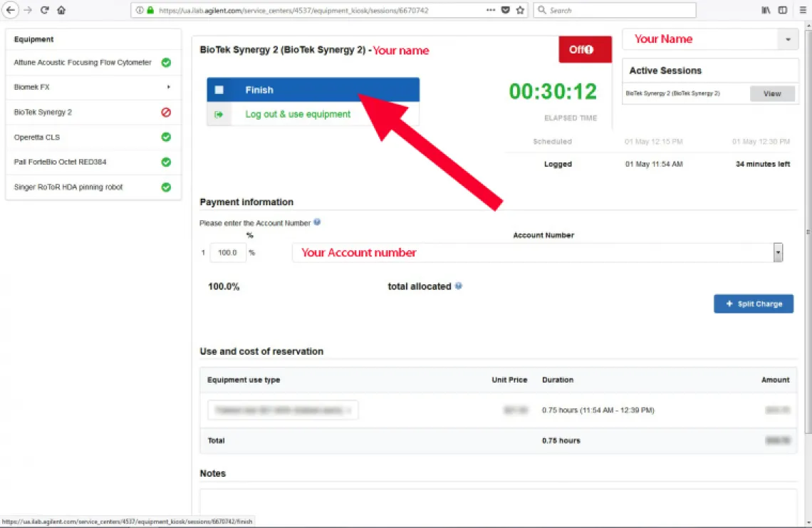Open the Equipment use type dropdown
The width and height of the screenshot is (812, 528).
pyautogui.click(x=283, y=410)
